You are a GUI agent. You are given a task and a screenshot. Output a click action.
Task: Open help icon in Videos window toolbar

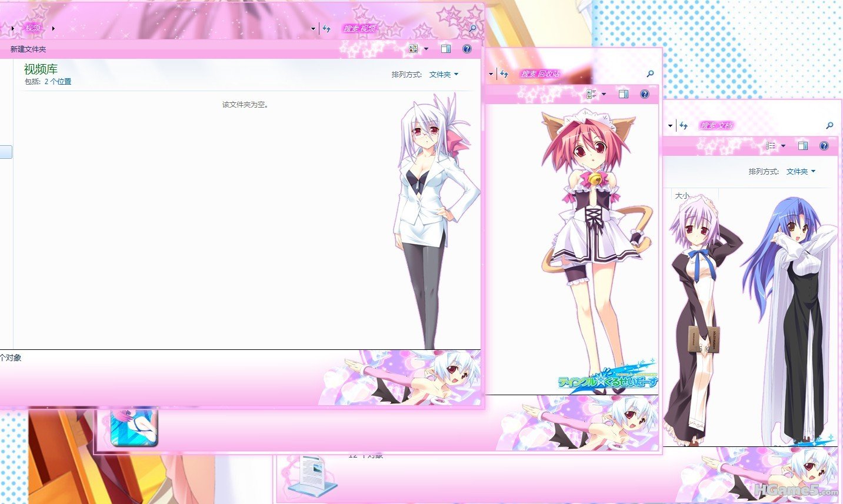[467, 49]
